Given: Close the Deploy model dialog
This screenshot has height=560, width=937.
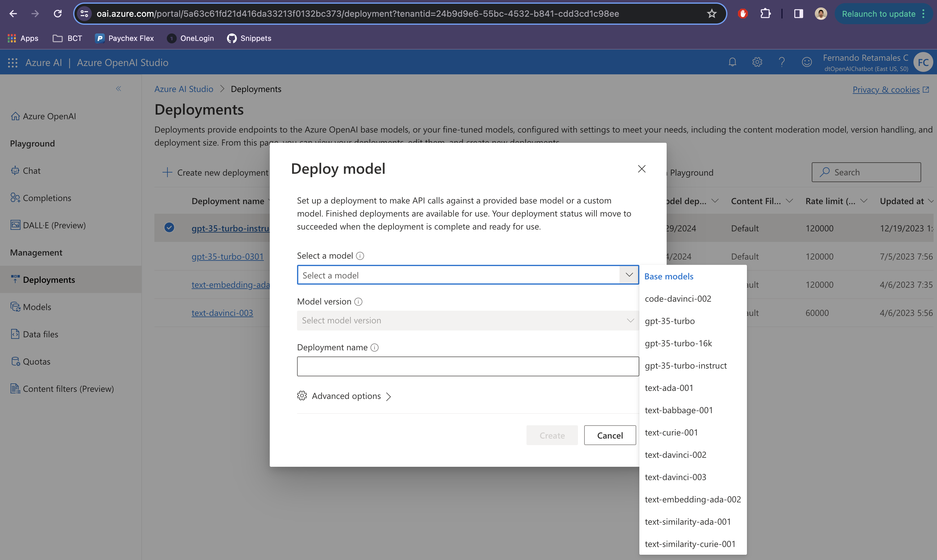Looking at the screenshot, I should click(x=641, y=169).
